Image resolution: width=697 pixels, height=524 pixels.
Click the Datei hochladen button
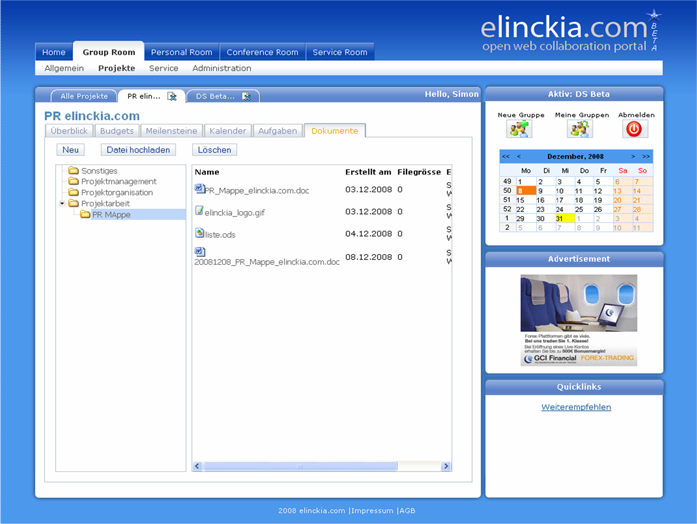coord(140,150)
